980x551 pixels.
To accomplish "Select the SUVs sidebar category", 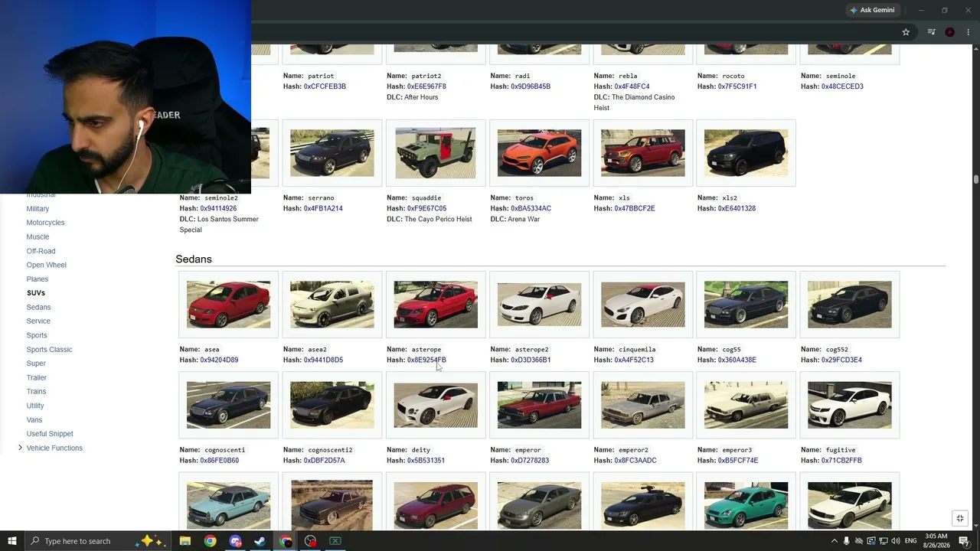I will (x=36, y=293).
